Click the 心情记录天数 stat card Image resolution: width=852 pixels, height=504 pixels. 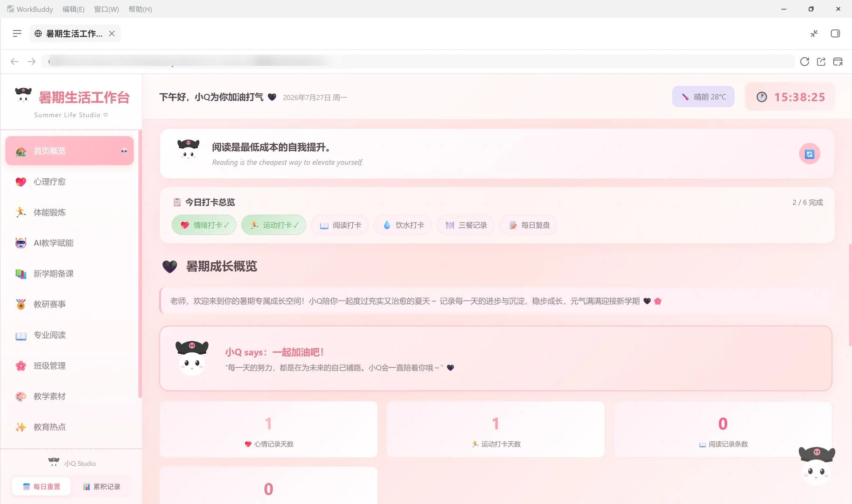pos(268,429)
